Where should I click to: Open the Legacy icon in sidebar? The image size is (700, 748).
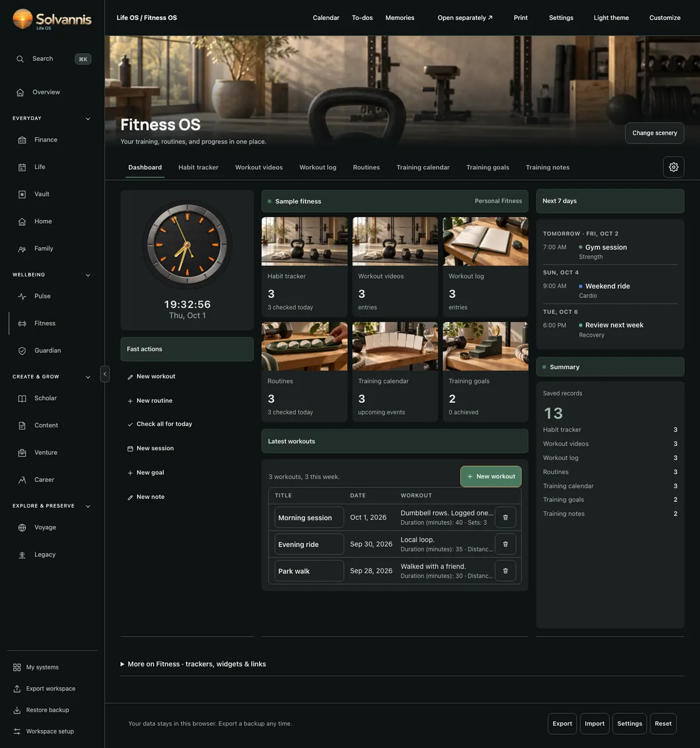click(x=22, y=555)
